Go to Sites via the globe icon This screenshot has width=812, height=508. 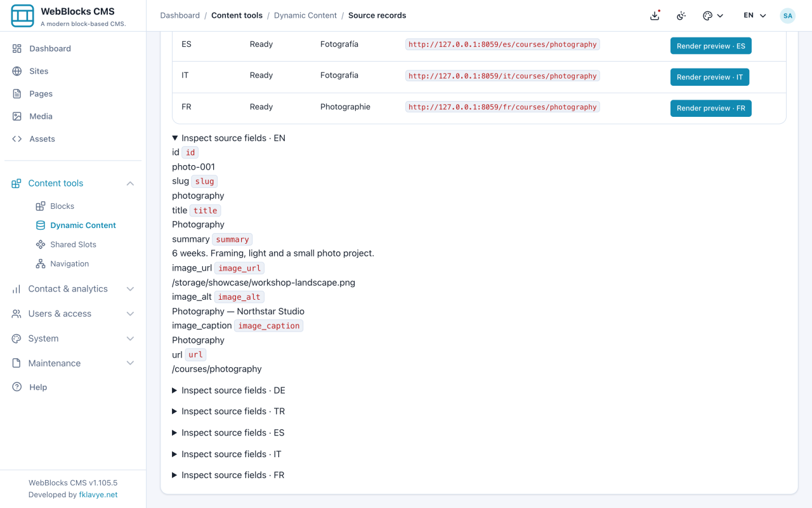coord(17,71)
